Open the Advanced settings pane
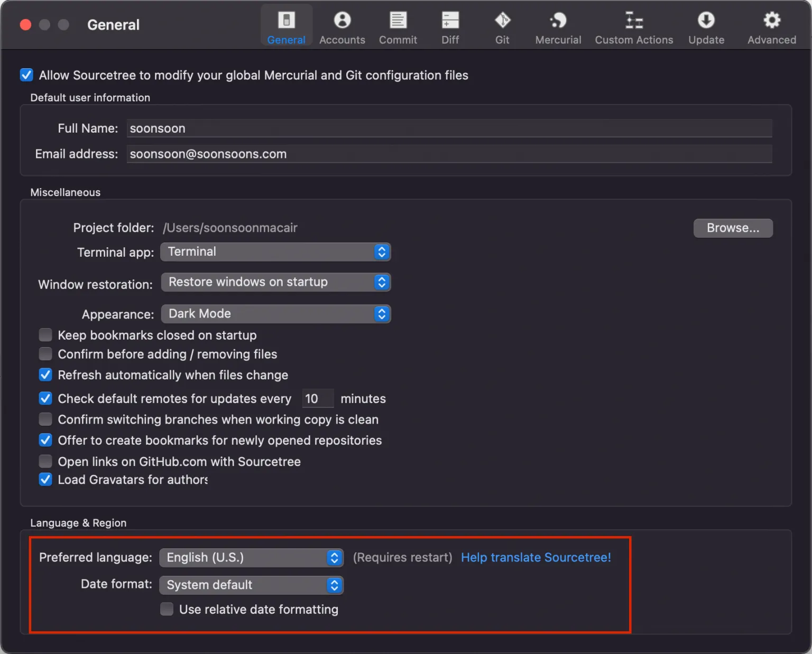Viewport: 812px width, 654px height. click(x=771, y=25)
